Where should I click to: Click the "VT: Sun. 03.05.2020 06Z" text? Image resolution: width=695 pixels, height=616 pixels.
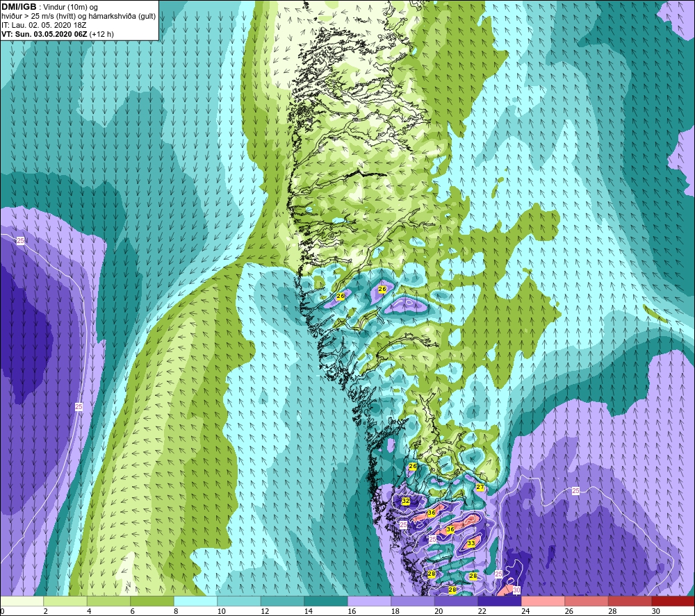pos(44,34)
